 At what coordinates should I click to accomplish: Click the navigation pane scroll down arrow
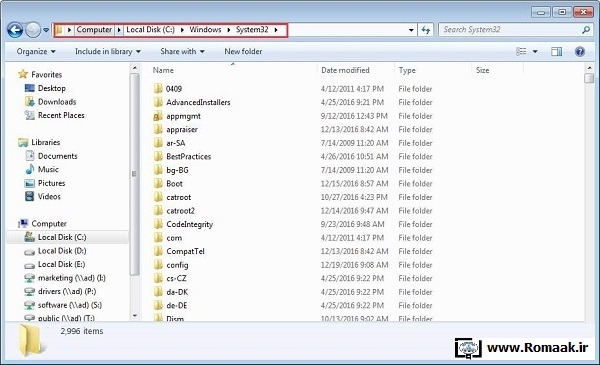coord(135,316)
